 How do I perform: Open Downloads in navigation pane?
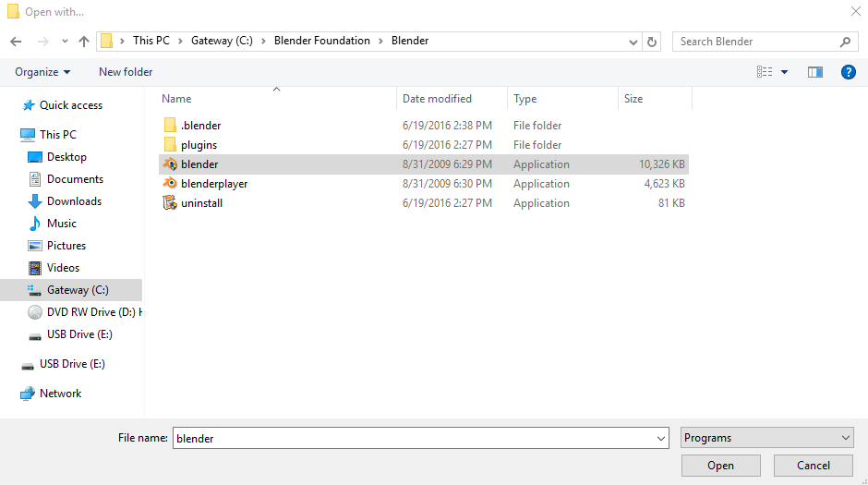pos(74,201)
